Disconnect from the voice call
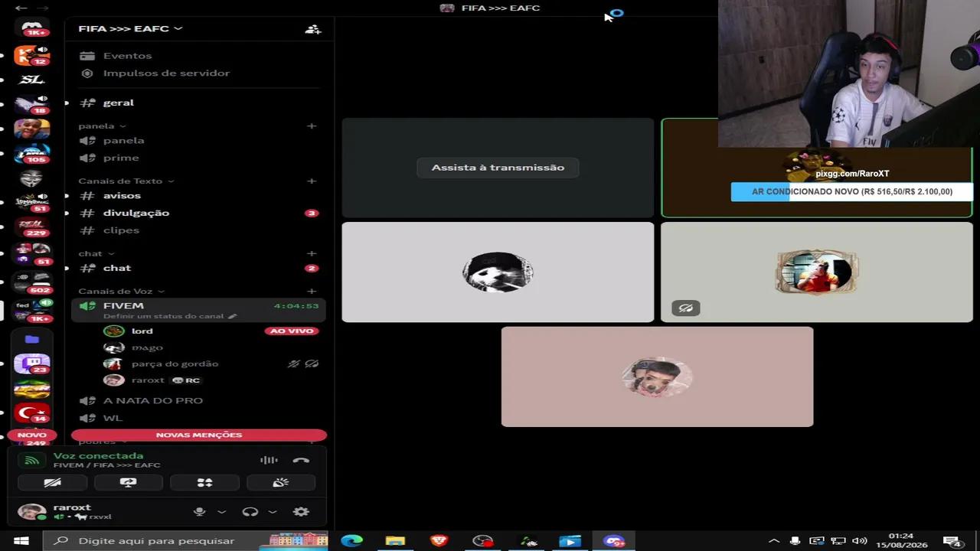This screenshot has width=980, height=551. pyautogui.click(x=301, y=460)
